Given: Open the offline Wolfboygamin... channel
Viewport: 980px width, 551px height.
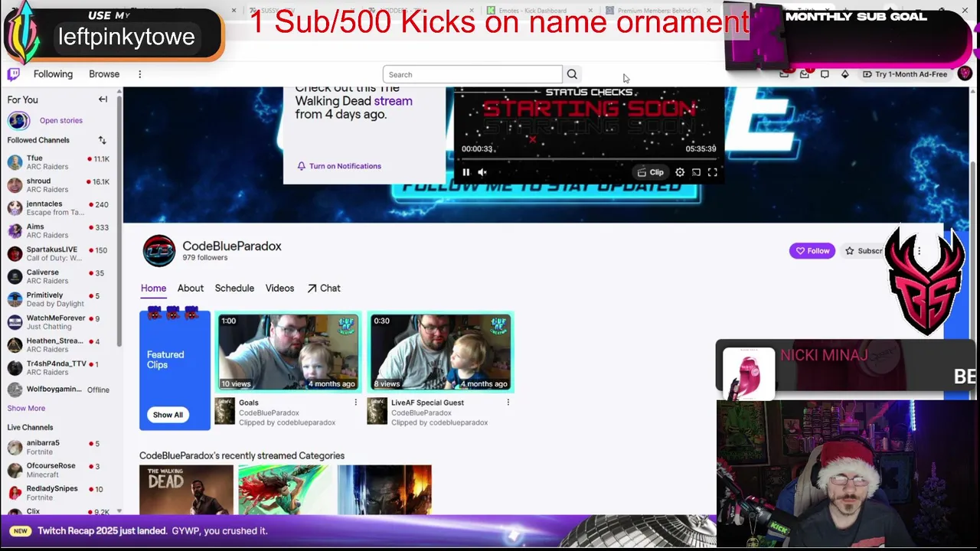Looking at the screenshot, I should [x=59, y=390].
